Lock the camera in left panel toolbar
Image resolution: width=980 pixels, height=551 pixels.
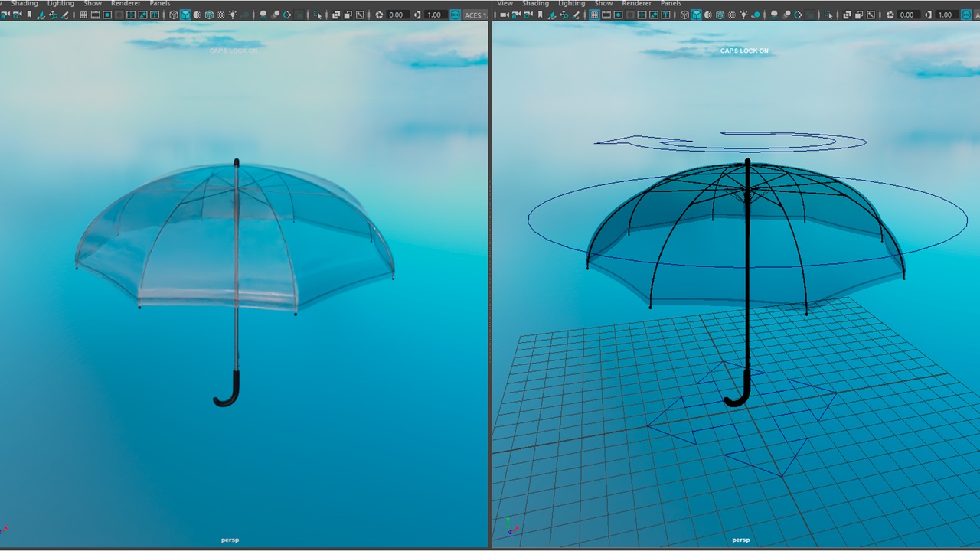point(5,15)
